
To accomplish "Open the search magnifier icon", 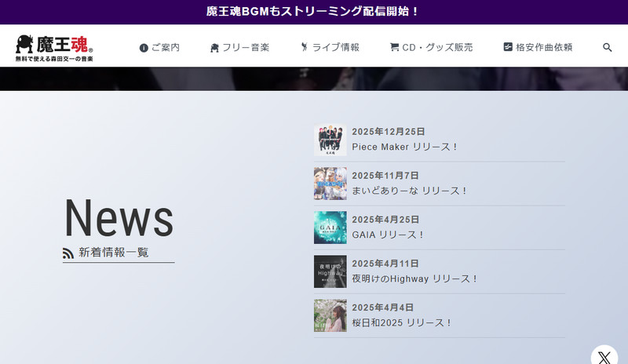I will coord(607,47).
